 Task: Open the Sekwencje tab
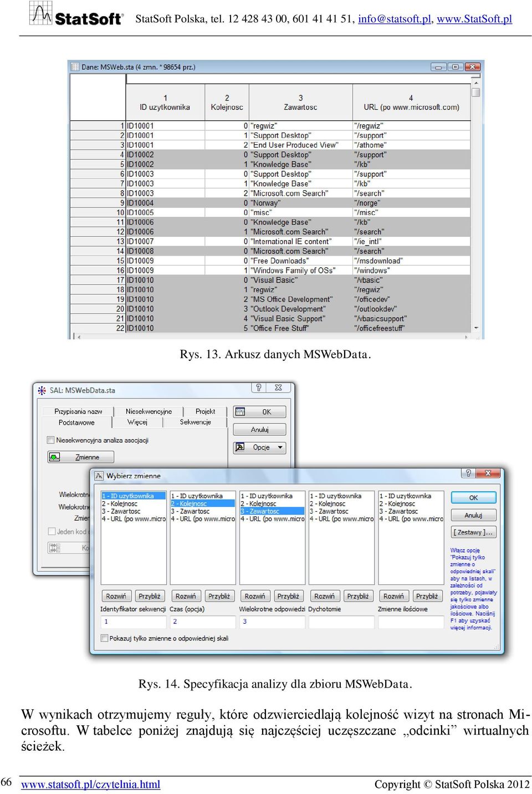point(195,422)
